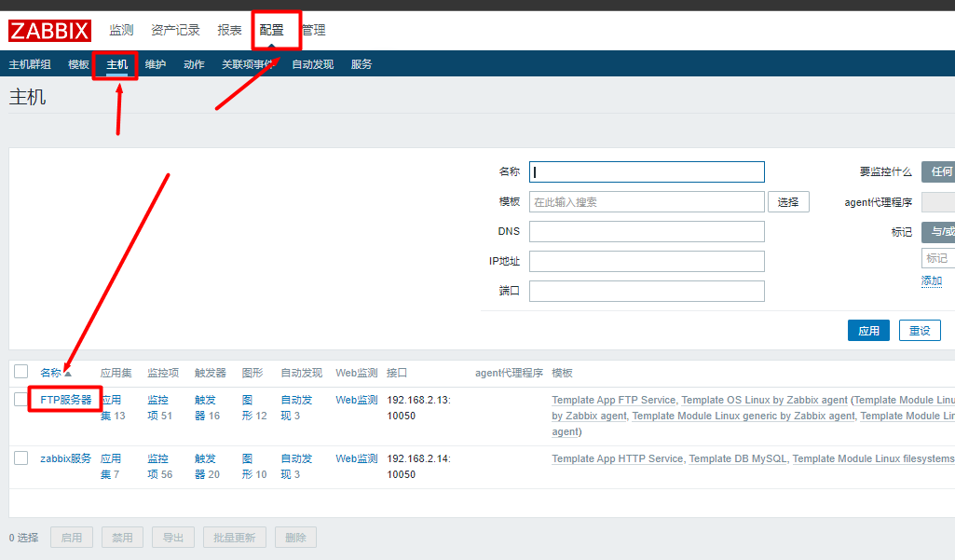Click 192.168.2.13 interface cell text
This screenshot has height=560, width=955.
tap(419, 408)
